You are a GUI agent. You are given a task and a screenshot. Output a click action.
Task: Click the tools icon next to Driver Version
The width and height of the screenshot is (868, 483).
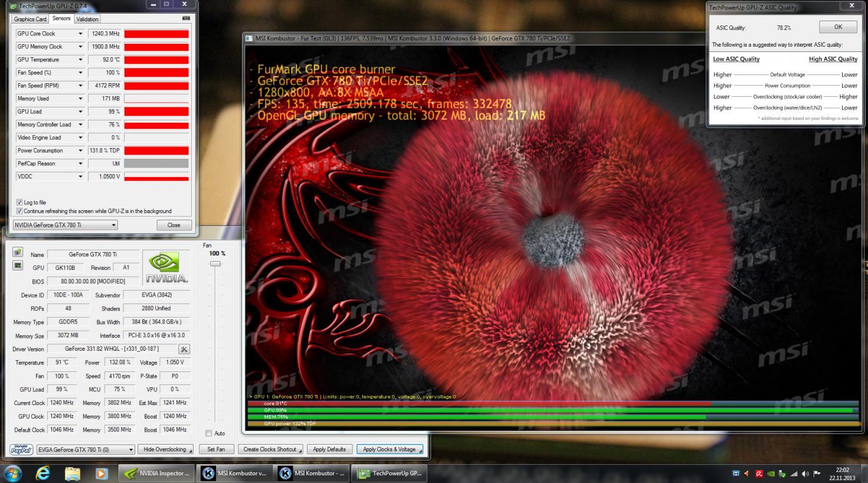click(x=184, y=349)
